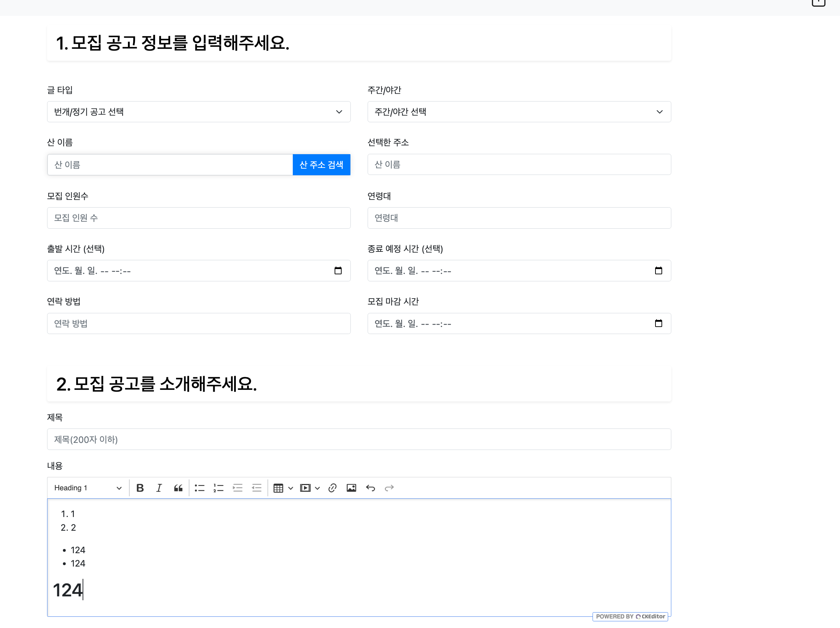Create a bulleted list
Screen dimensions: 840x628
coord(199,488)
